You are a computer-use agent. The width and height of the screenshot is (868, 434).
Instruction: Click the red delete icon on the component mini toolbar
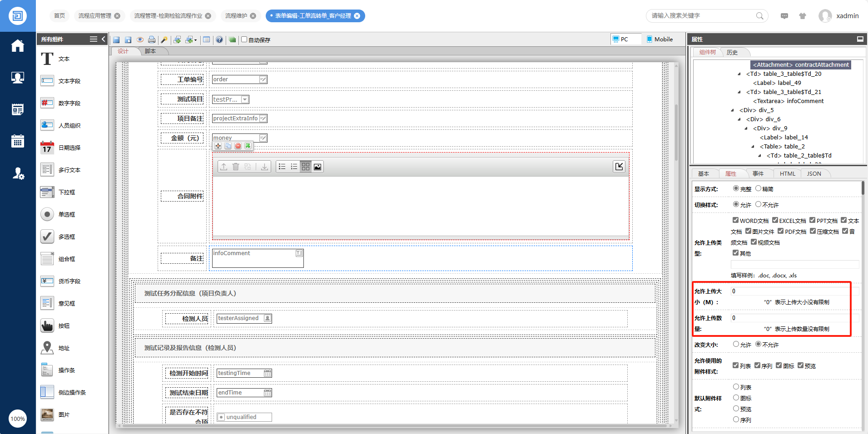coord(238,146)
